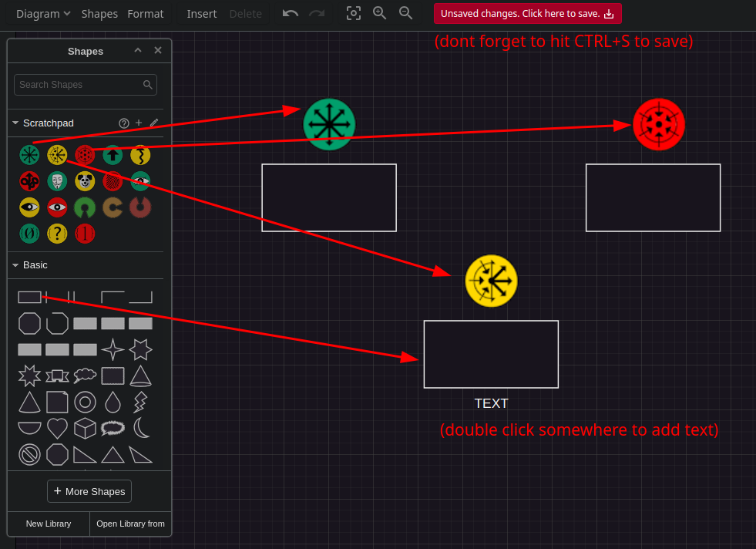The image size is (756, 549).
Task: Pick the folded-corner note shape
Action: coord(57,402)
